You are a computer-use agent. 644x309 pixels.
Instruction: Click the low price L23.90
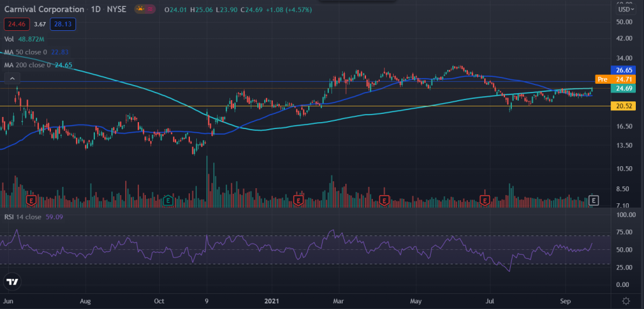[226, 9]
